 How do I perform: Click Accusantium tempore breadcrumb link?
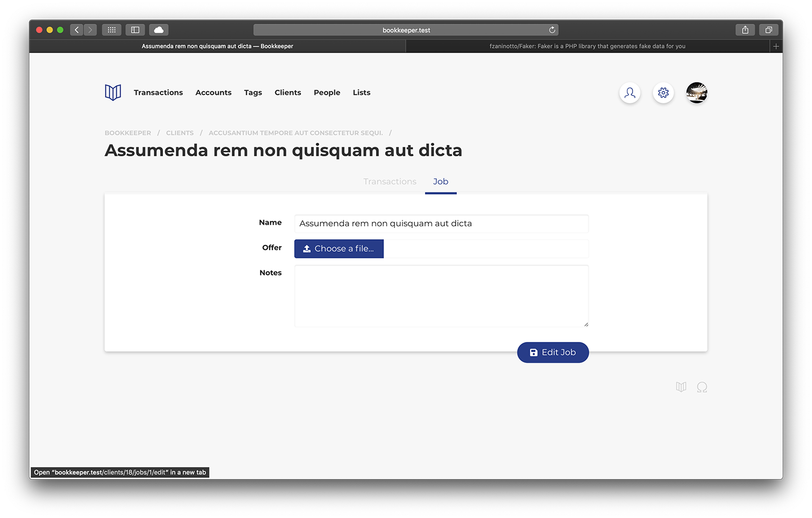(295, 133)
